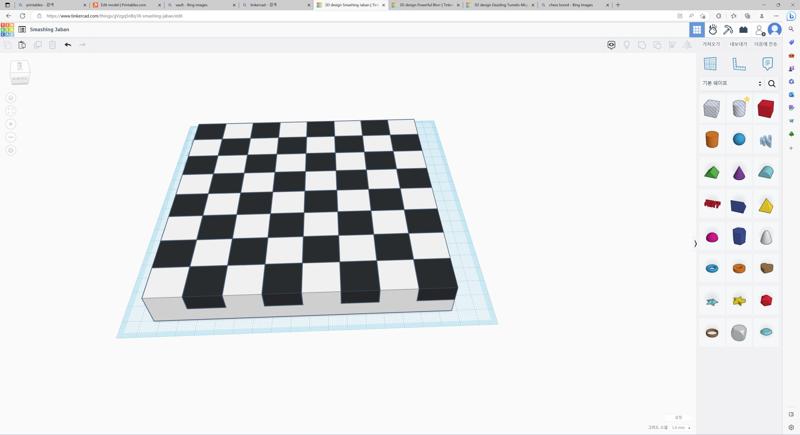
Task: Click the Tinkercad logo home icon
Action: coord(7,30)
